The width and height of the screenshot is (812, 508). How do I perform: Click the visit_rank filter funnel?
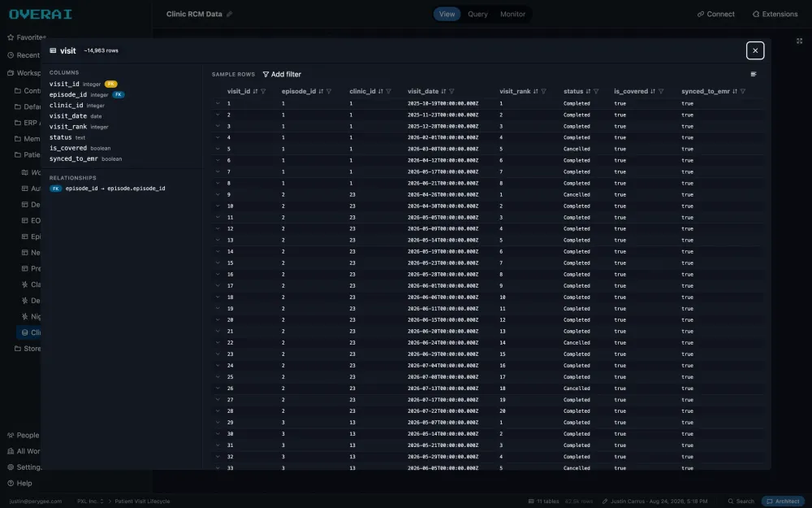click(x=544, y=91)
